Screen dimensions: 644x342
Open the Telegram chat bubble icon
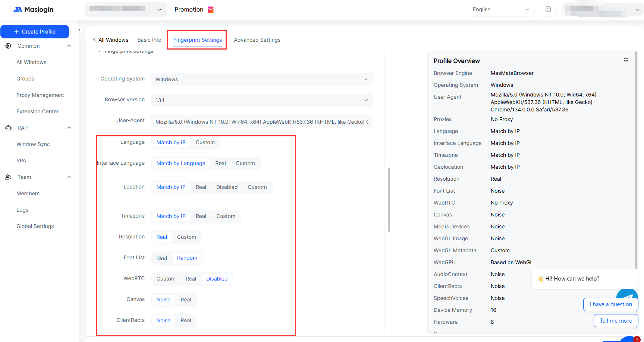click(x=627, y=295)
